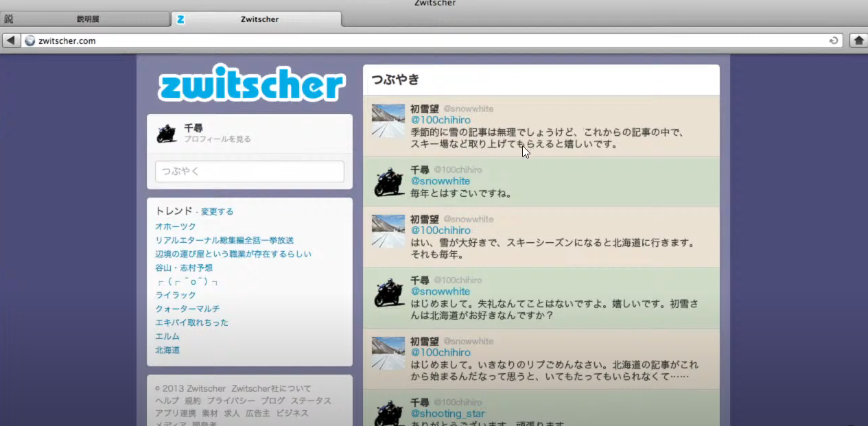868x426 pixels.
Task: Click the @100chihiro mention in the いきなりのリプ tweet
Action: click(x=440, y=353)
